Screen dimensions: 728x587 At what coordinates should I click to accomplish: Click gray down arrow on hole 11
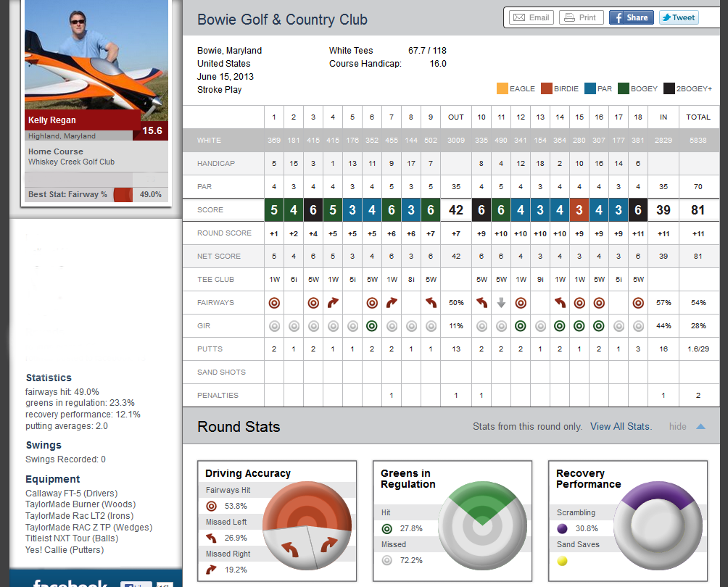[x=501, y=303]
